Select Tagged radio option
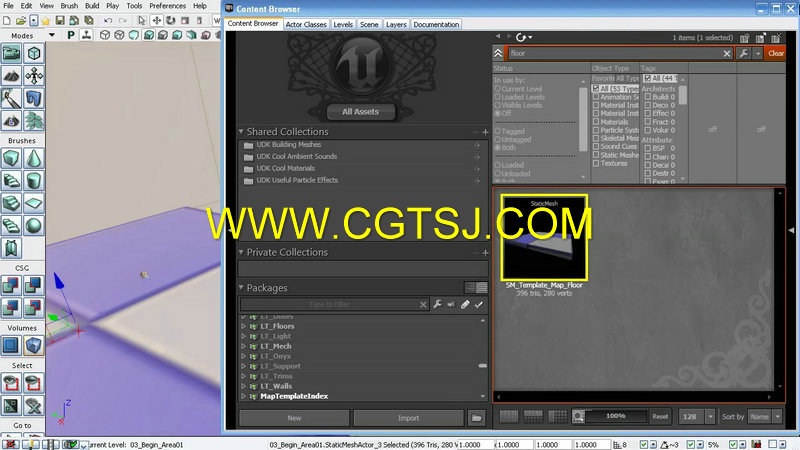 click(497, 131)
